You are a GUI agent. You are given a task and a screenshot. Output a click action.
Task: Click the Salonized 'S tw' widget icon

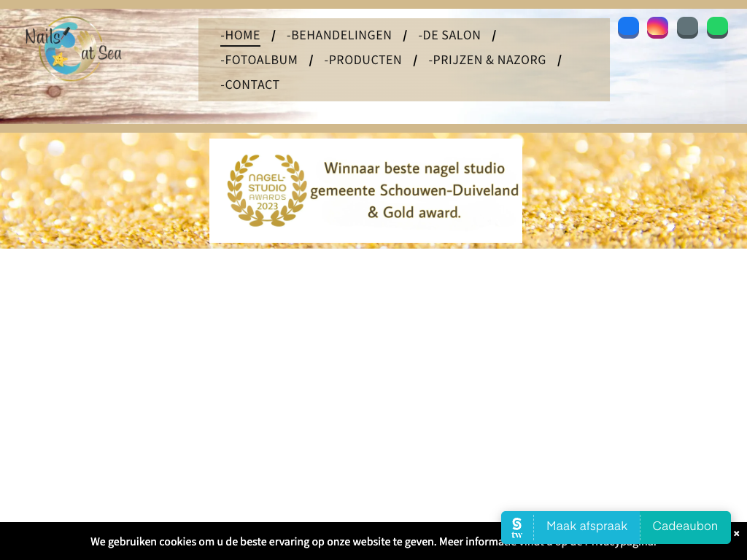[x=517, y=527]
